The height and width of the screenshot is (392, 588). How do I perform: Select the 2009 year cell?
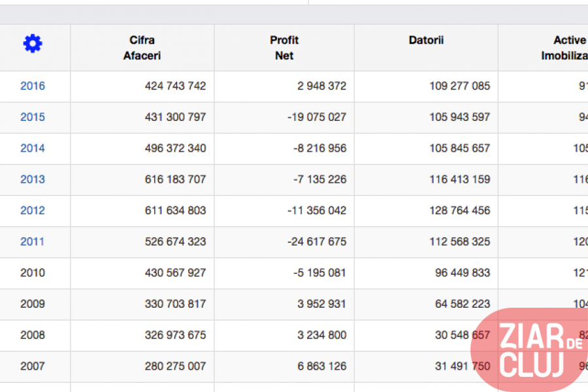(x=33, y=304)
